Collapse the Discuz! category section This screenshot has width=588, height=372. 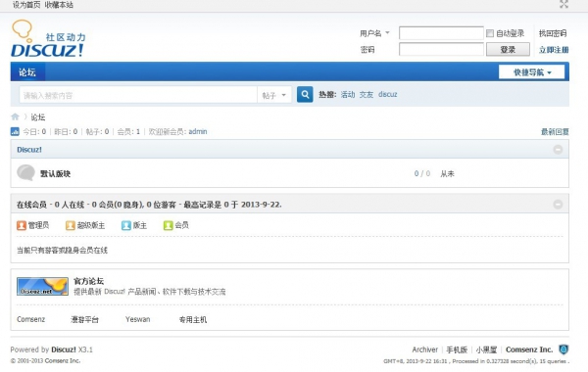point(558,150)
